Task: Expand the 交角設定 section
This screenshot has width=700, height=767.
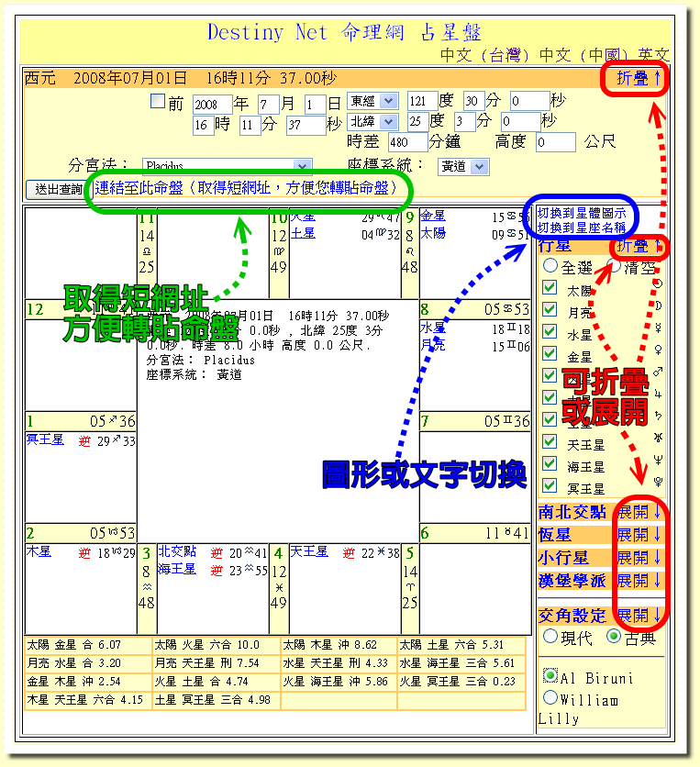Action: (639, 616)
